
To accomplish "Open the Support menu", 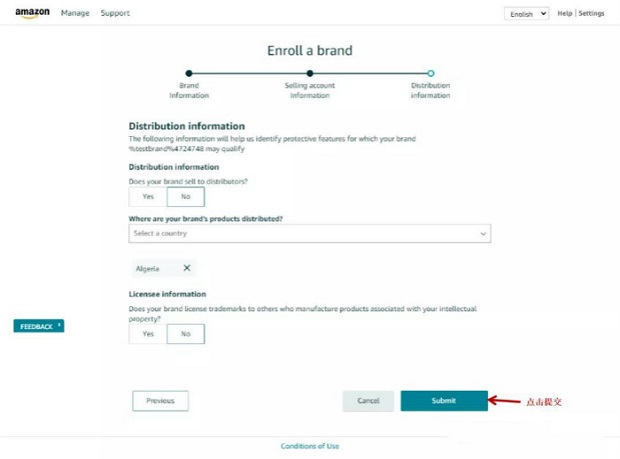I will pyautogui.click(x=115, y=13).
